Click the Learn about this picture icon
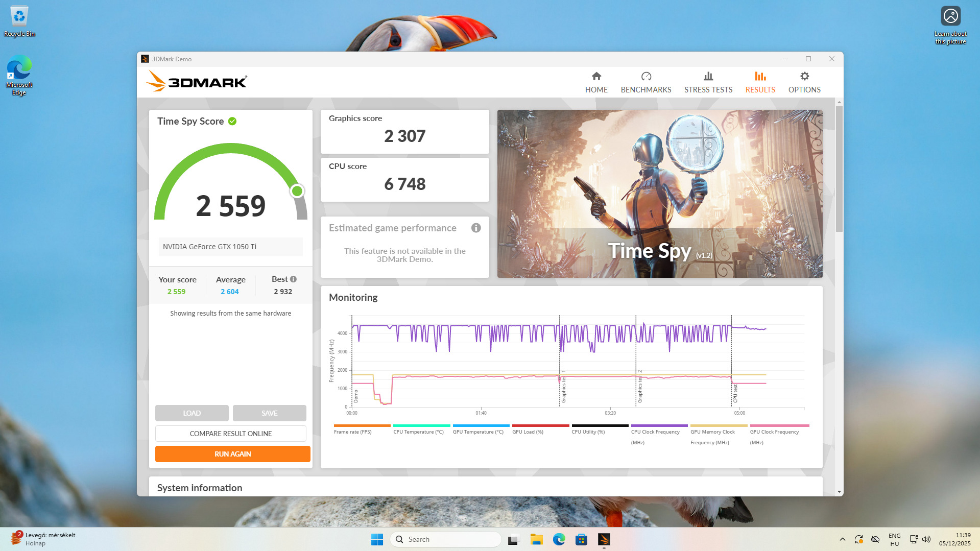Viewport: 980px width, 551px height. (950, 25)
